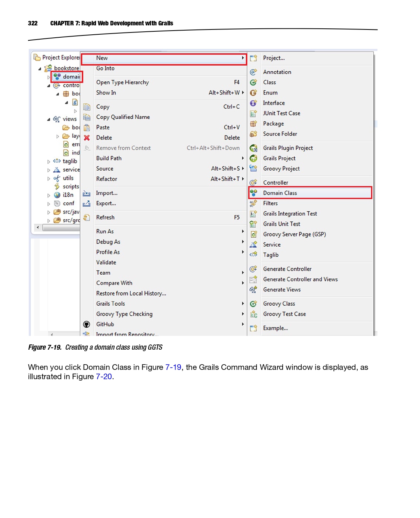Click the Filters icon in New submenu
The height and width of the screenshot is (518, 420).
click(x=253, y=203)
